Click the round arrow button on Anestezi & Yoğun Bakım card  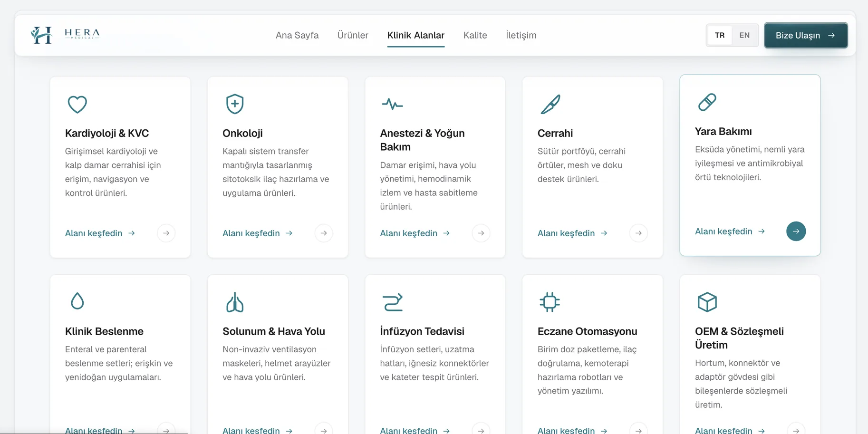click(481, 233)
